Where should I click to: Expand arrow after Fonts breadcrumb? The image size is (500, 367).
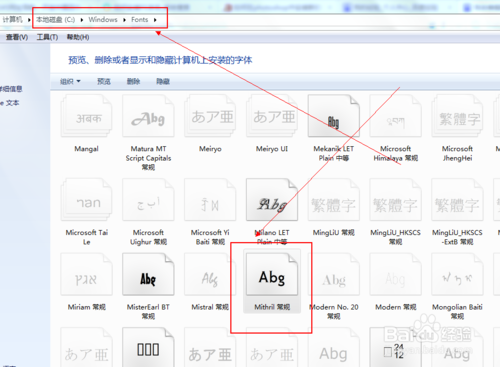click(x=155, y=20)
